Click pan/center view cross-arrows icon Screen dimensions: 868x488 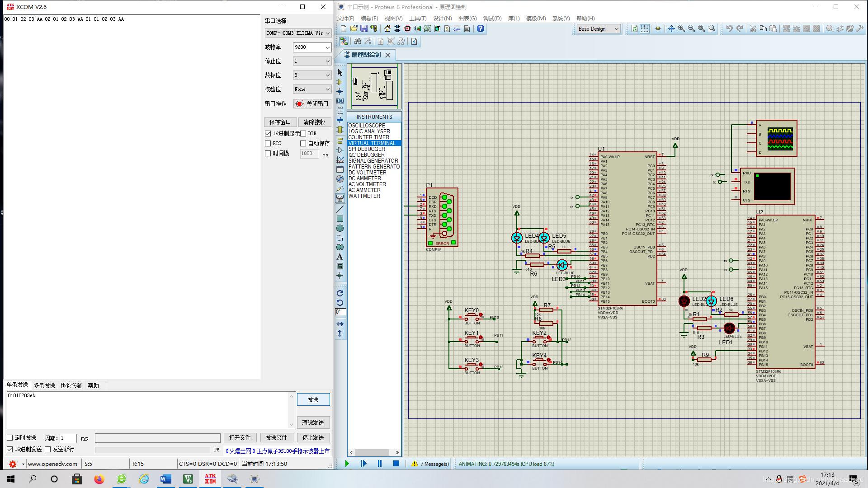671,29
